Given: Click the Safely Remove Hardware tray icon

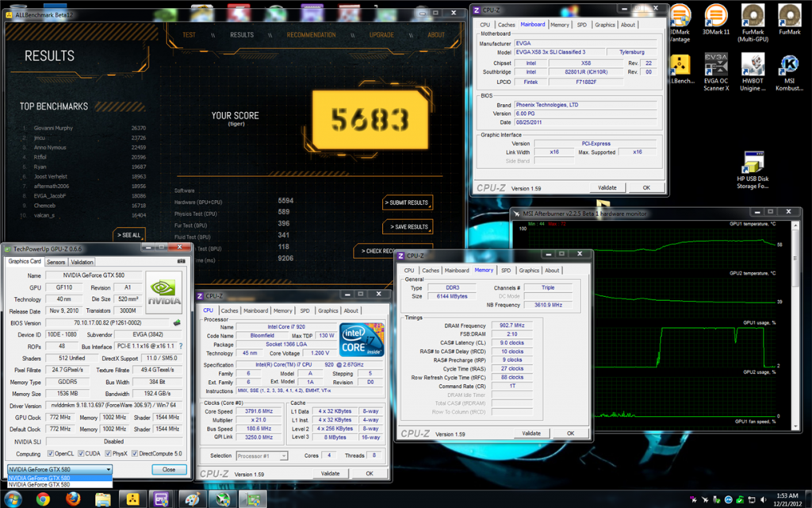Looking at the screenshot, I should (717, 500).
